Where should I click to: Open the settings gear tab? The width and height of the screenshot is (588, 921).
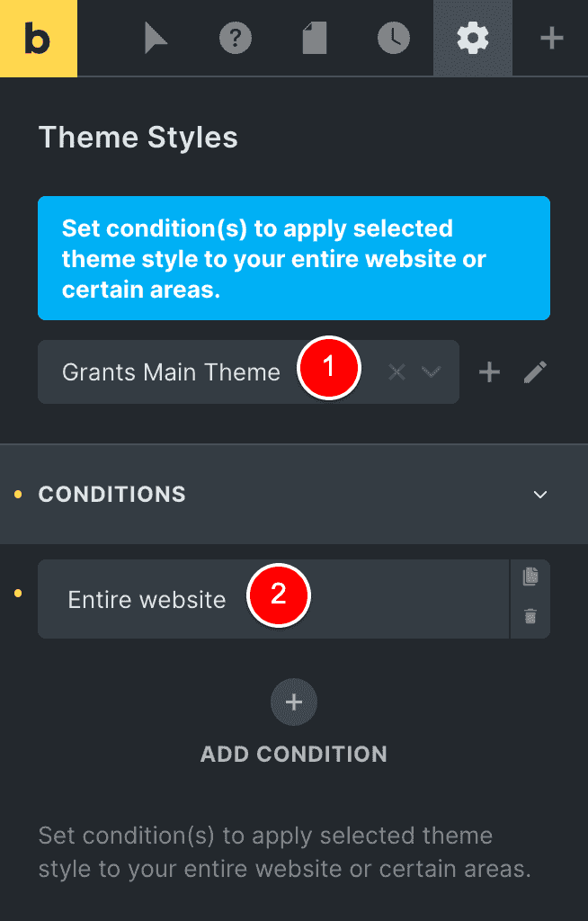coord(473,38)
